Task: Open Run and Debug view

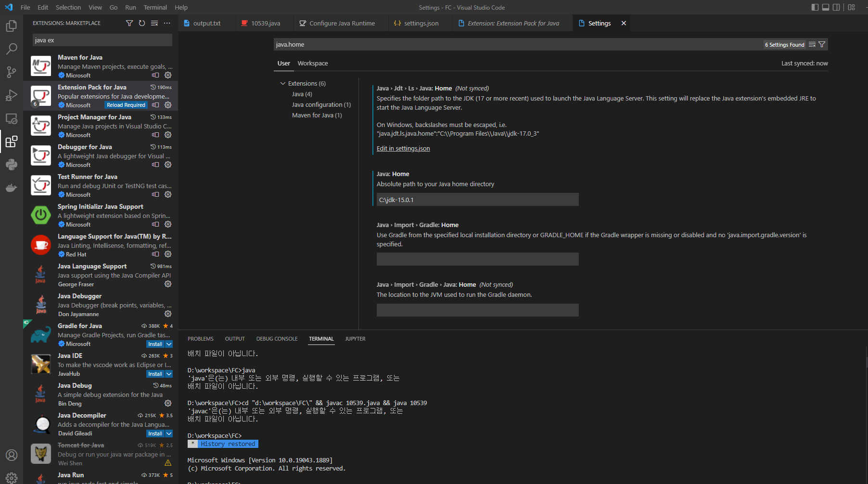Action: point(11,95)
